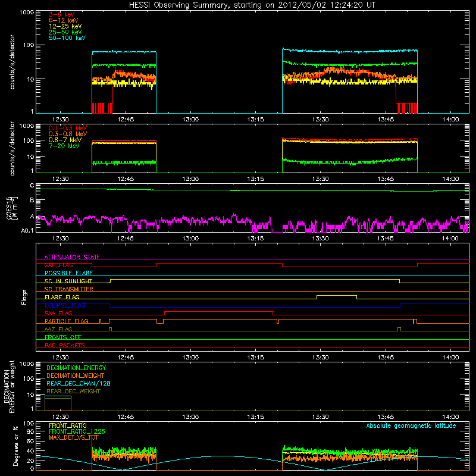Click the 7-20 MeV legend label

pyautogui.click(x=64, y=146)
